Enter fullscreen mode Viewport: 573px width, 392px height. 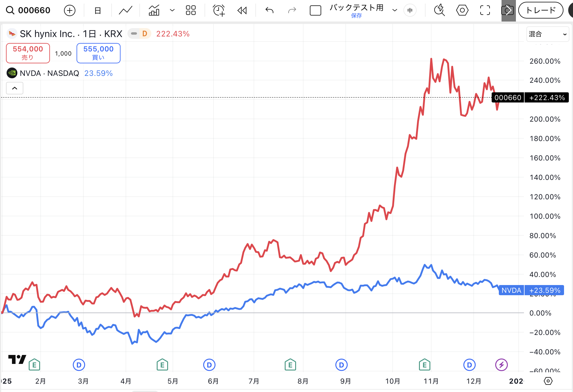point(485,10)
